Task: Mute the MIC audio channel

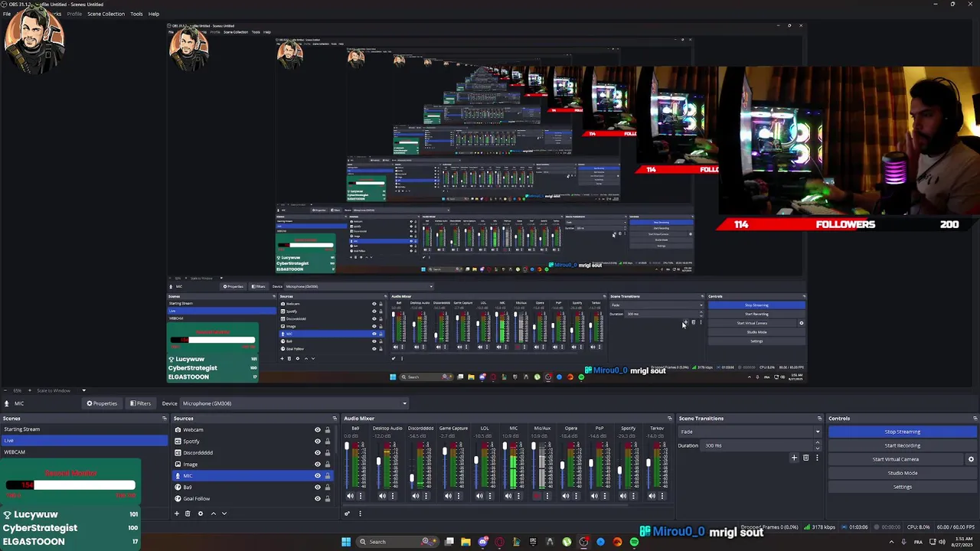Action: [x=508, y=496]
